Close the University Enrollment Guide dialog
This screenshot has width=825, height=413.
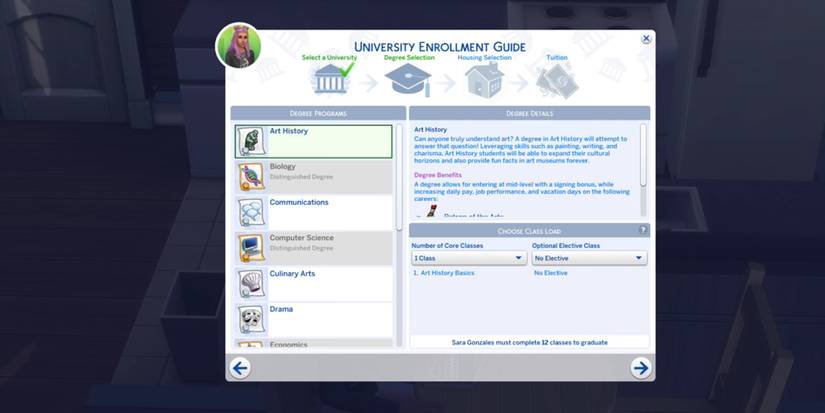tap(646, 38)
